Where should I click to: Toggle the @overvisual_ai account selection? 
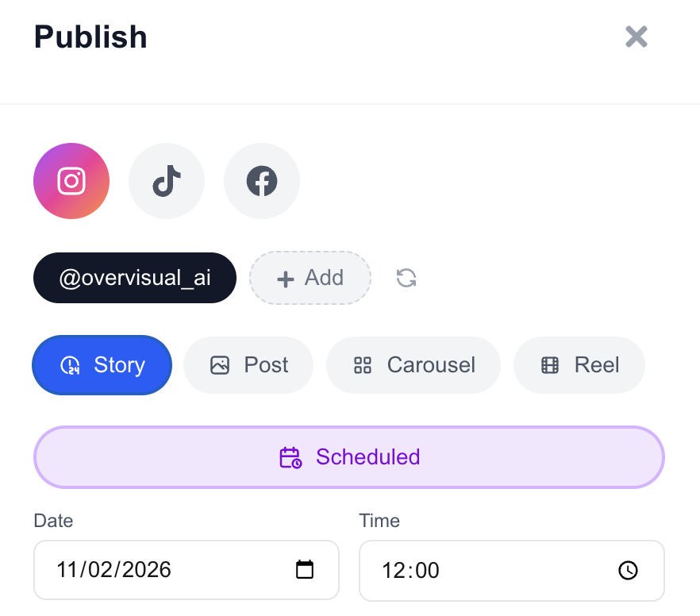[134, 278]
